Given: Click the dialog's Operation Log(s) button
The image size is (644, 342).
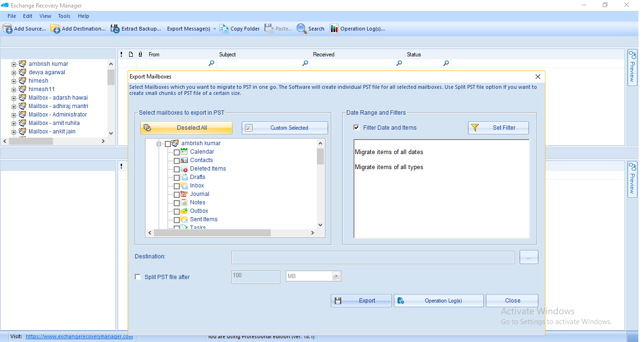Looking at the screenshot, I should pyautogui.click(x=439, y=301).
